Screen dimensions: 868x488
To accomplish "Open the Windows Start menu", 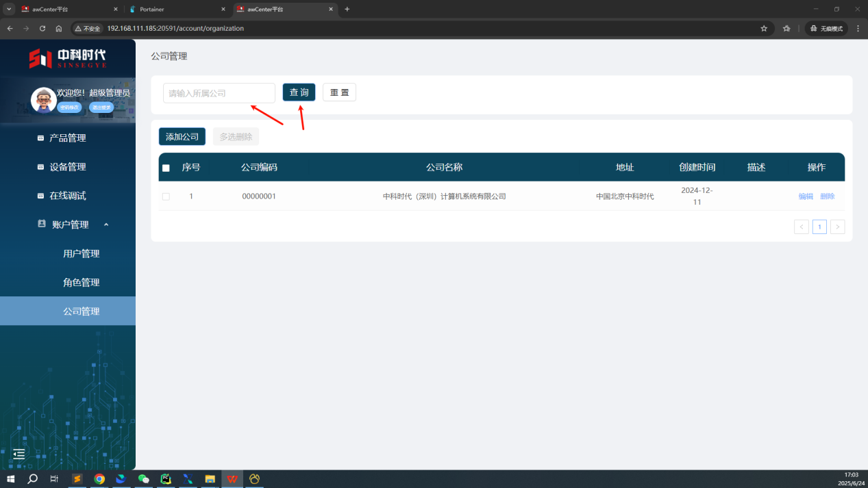I will 10,479.
